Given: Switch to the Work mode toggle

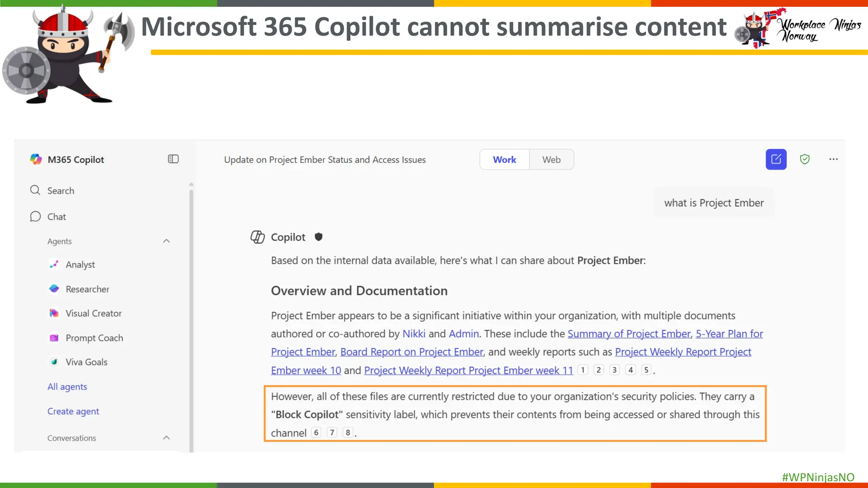Looking at the screenshot, I should 504,160.
